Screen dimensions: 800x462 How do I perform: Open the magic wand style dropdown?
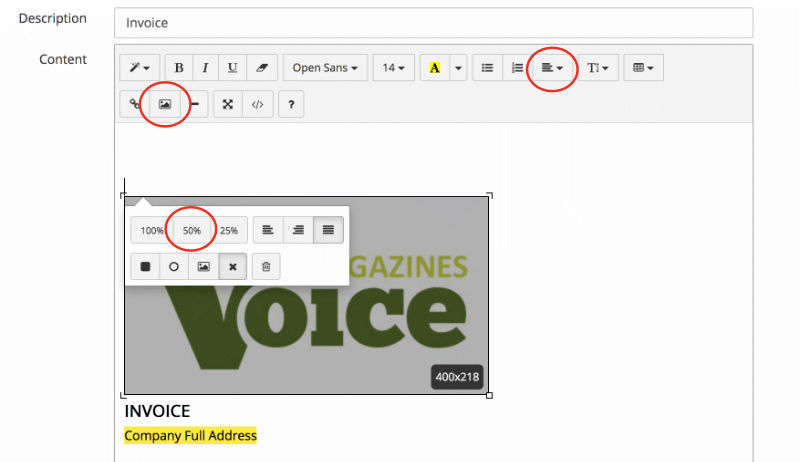tap(139, 68)
